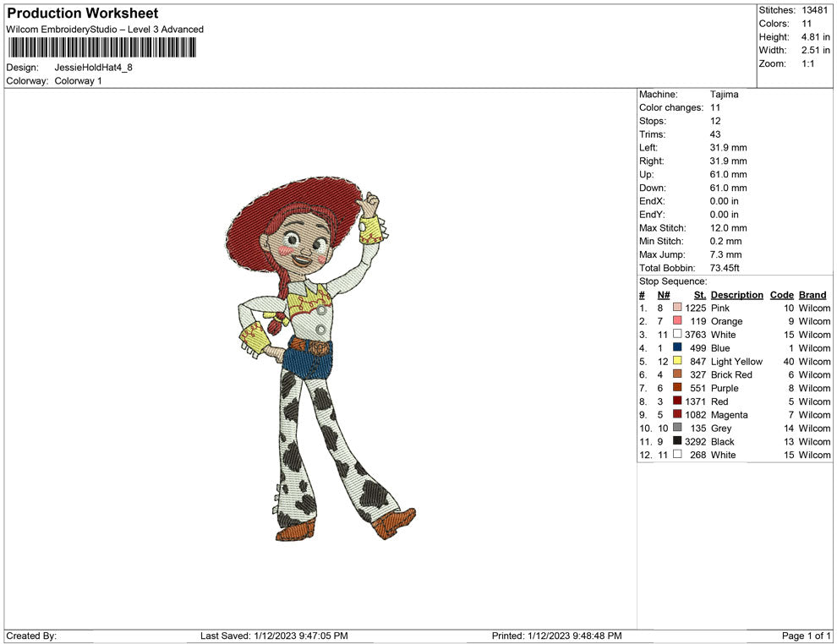Select the Orange thread color chip
Image resolution: width=837 pixels, height=644 pixels.
pyautogui.click(x=677, y=321)
